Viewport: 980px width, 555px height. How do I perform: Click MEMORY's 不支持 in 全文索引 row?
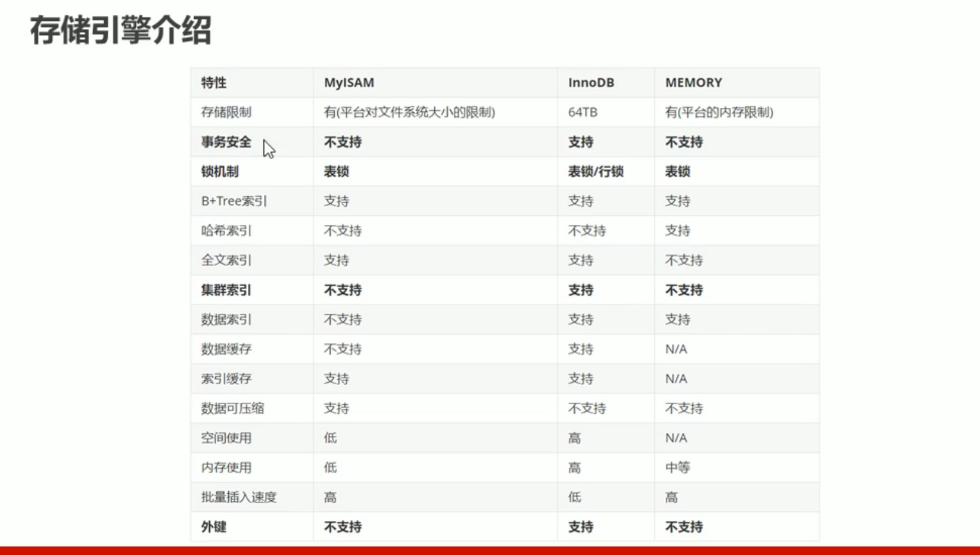685,260
